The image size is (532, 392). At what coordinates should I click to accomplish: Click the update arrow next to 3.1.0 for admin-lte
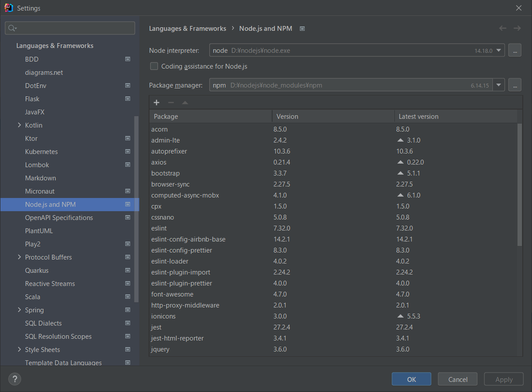[x=401, y=140]
